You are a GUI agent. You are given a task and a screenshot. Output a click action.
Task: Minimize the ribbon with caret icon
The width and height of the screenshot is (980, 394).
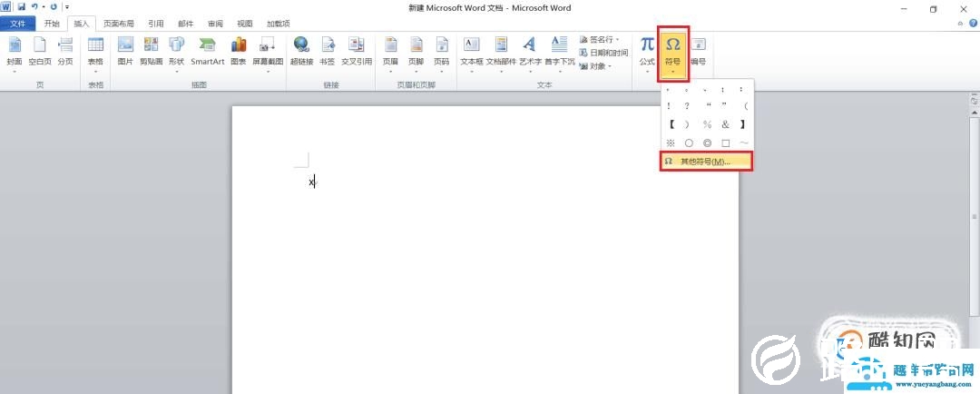[x=960, y=23]
